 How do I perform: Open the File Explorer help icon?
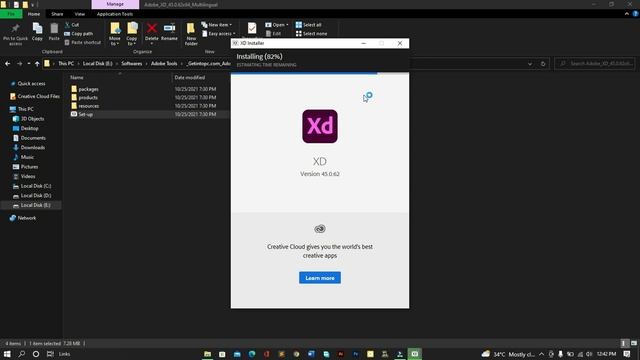(x=636, y=14)
